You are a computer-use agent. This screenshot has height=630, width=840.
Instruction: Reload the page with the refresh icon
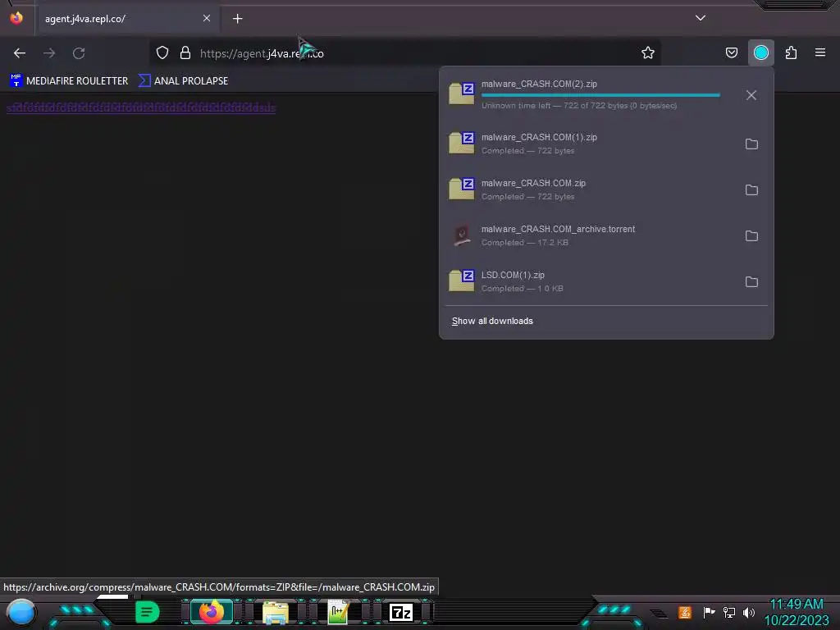pyautogui.click(x=79, y=53)
